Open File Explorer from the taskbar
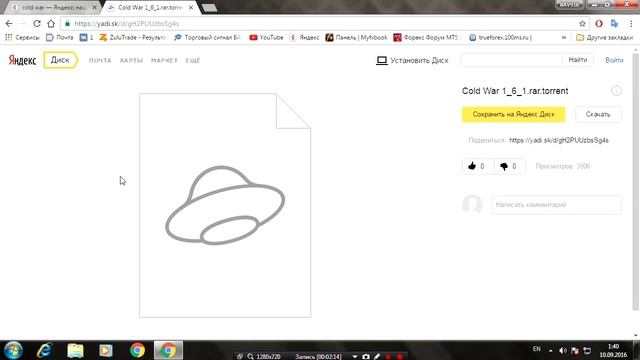Image resolution: width=640 pixels, height=360 pixels. pyautogui.click(x=75, y=350)
